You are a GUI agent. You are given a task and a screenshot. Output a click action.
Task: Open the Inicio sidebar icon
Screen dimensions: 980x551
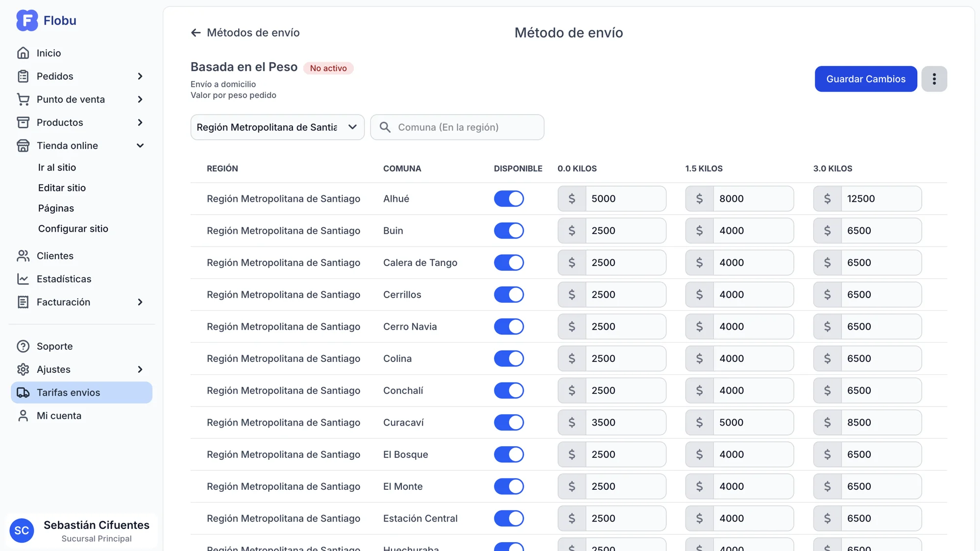[x=23, y=52]
